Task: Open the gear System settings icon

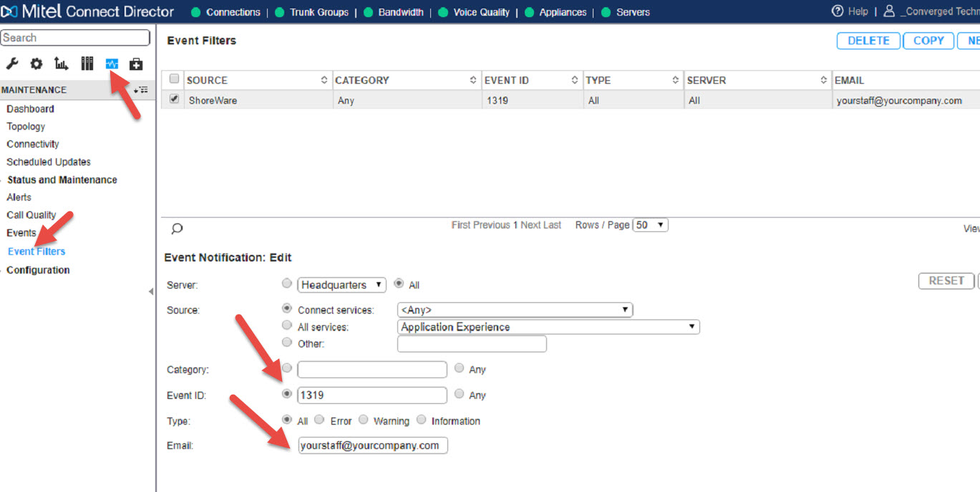Action: click(36, 64)
